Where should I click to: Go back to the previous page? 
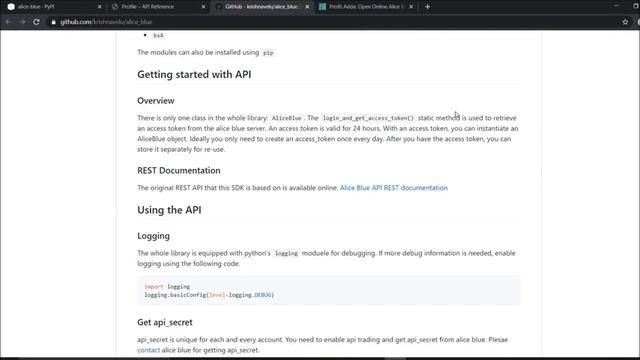[x=9, y=22]
